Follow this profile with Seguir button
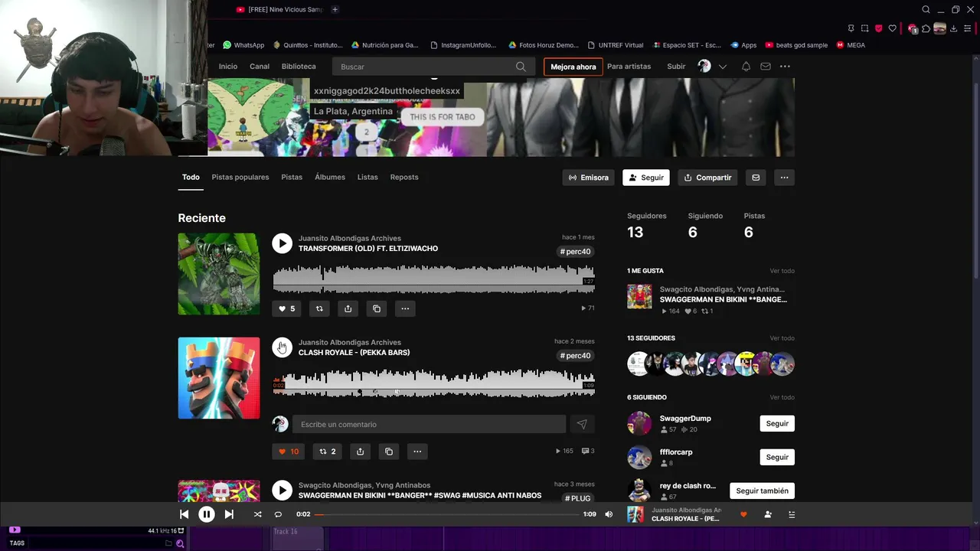 point(646,178)
